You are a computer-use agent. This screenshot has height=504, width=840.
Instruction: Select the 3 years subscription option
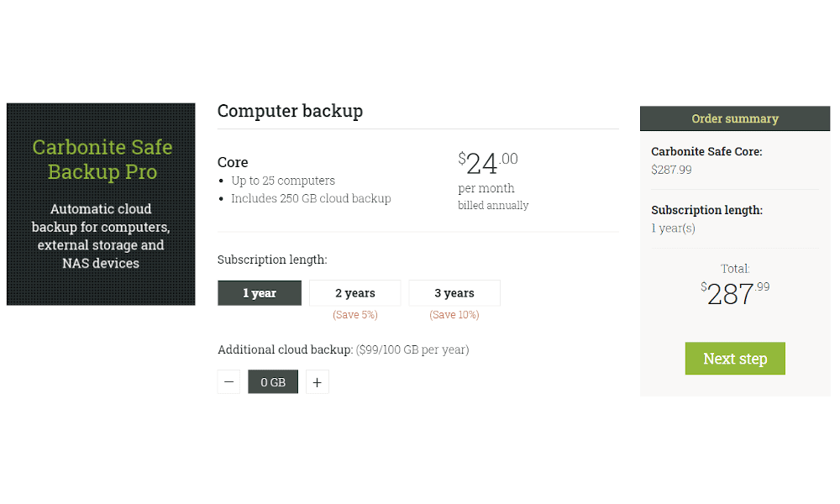click(454, 293)
